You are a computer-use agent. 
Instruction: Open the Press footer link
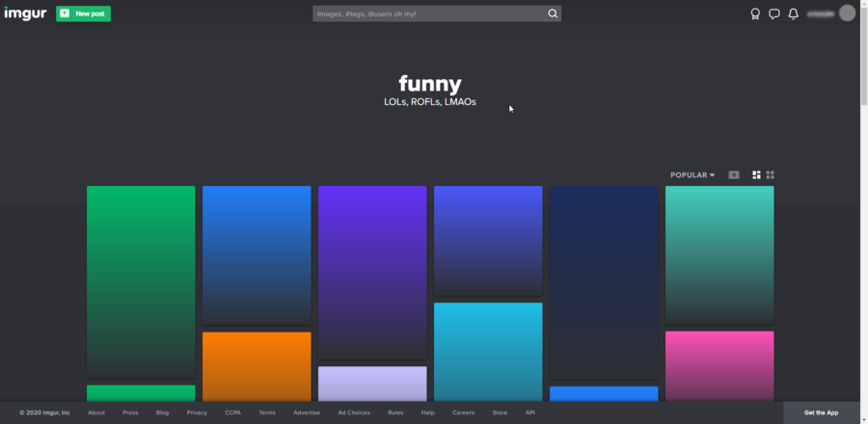point(130,412)
